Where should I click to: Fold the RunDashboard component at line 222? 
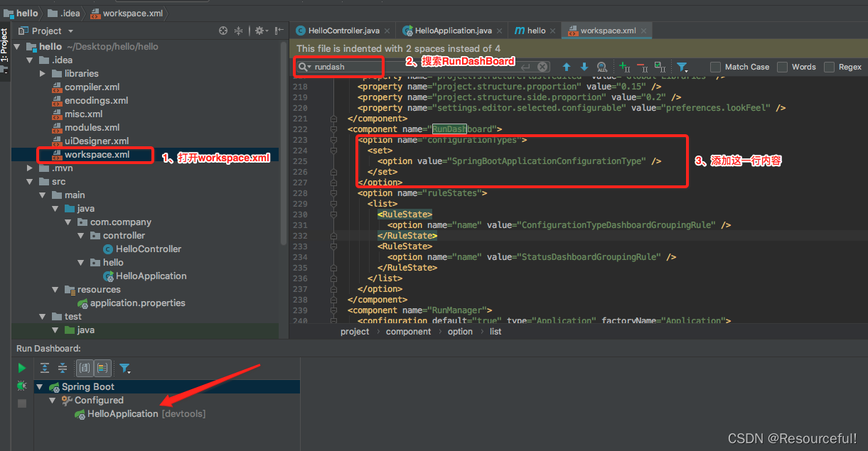click(x=333, y=129)
